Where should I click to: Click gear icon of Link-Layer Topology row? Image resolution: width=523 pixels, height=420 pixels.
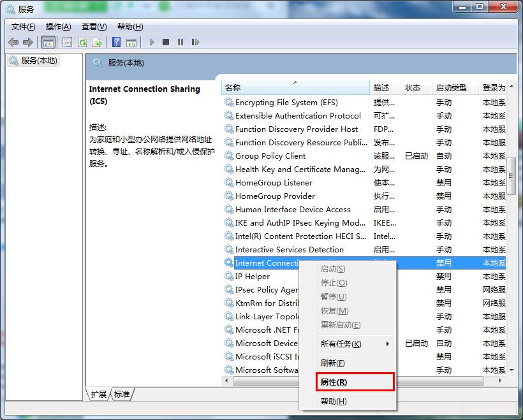pyautogui.click(x=229, y=316)
